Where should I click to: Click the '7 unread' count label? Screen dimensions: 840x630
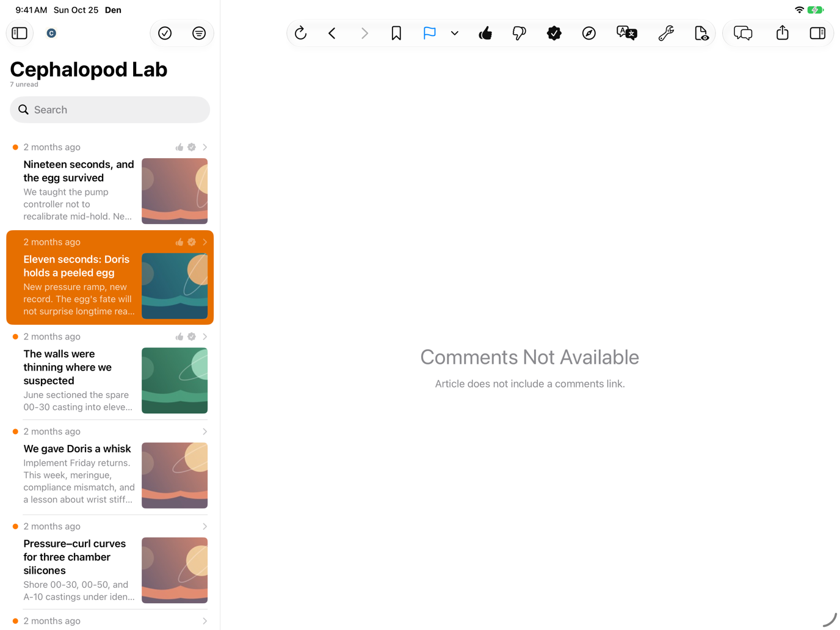point(24,85)
